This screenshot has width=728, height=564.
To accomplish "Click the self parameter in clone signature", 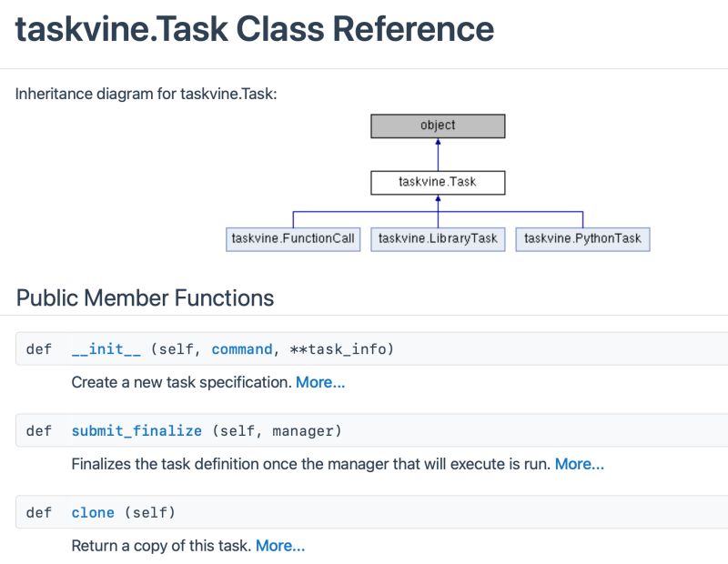I will click(149, 512).
